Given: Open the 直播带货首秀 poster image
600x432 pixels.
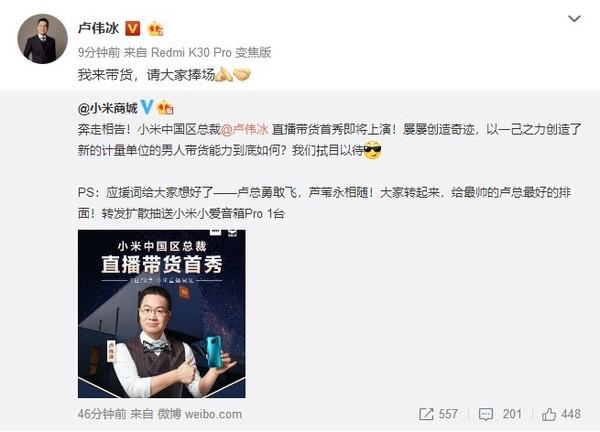Looking at the screenshot, I should 161,314.
